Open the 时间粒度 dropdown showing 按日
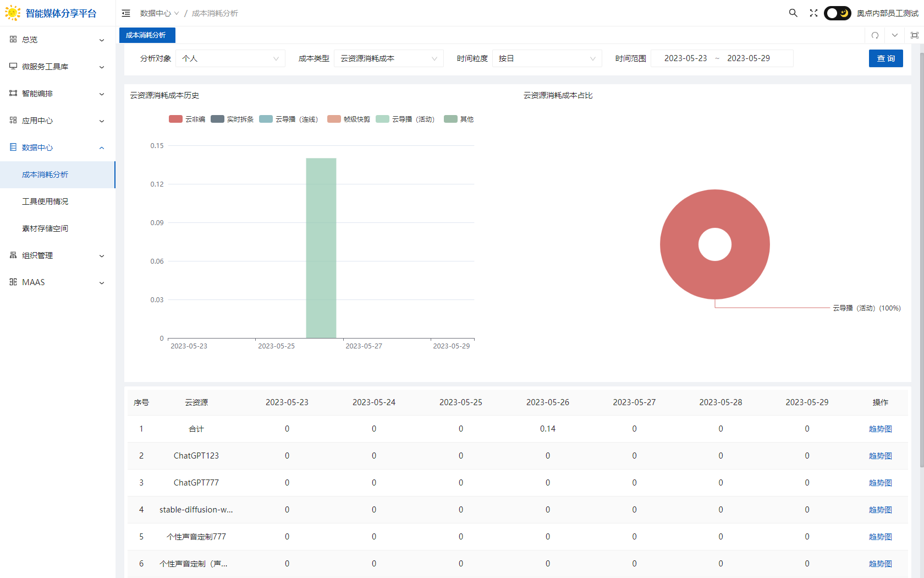Screen dimensions: 924x578 (547, 58)
